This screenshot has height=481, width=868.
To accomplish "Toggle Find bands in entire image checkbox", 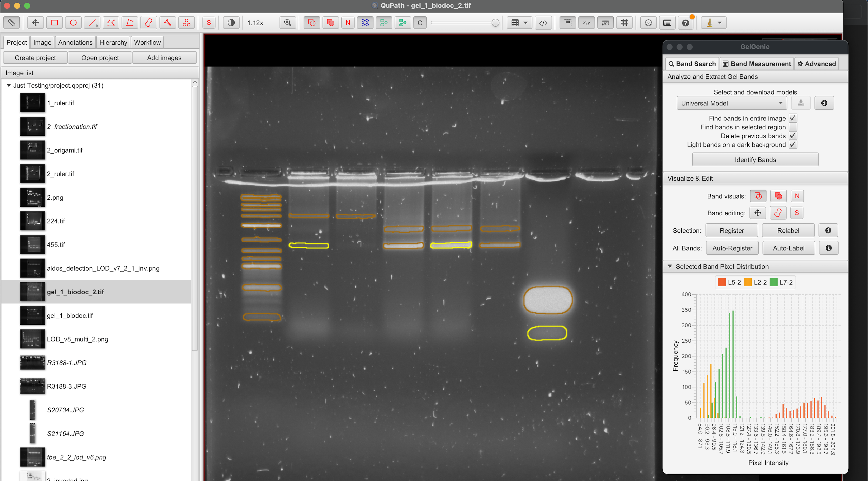I will [793, 118].
